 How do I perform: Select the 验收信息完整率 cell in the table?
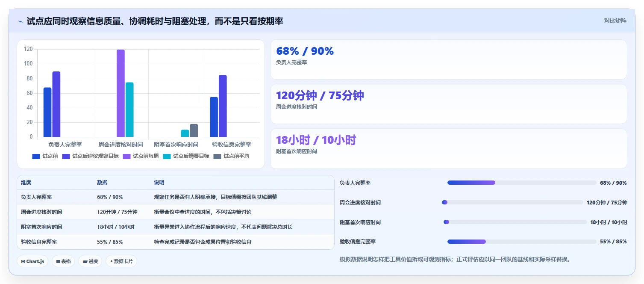39,242
